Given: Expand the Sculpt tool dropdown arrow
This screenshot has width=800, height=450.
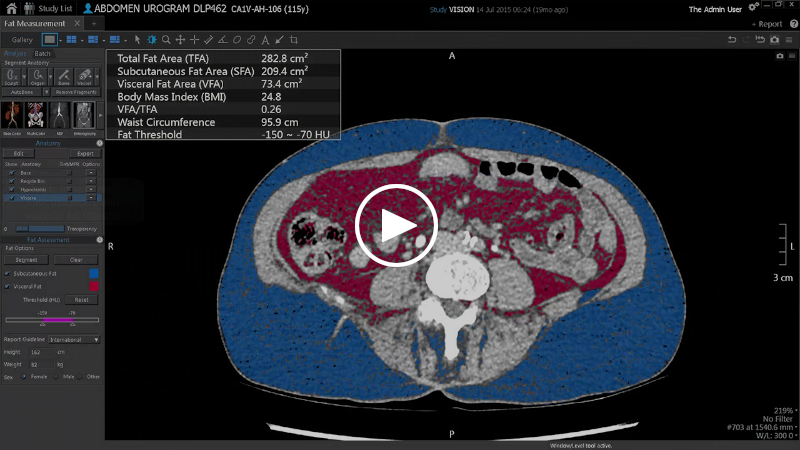Looking at the screenshot, I should point(24,77).
